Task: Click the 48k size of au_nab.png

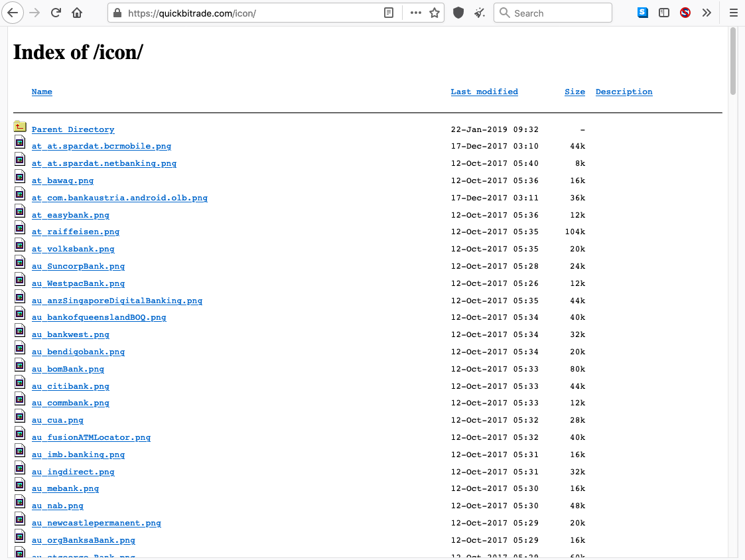Action: (577, 506)
